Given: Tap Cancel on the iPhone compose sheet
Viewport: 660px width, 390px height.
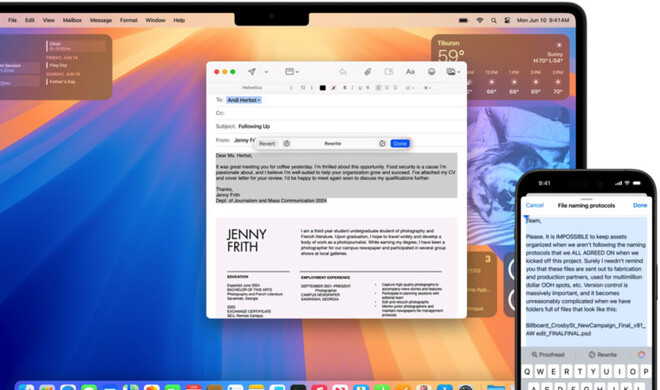Looking at the screenshot, I should click(535, 205).
